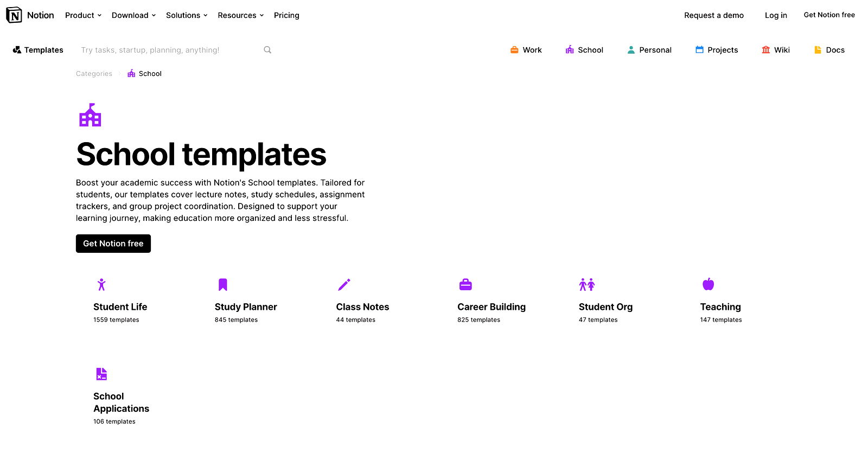Click the Student Org people icon
Screen dimensions: 868x466
click(587, 284)
